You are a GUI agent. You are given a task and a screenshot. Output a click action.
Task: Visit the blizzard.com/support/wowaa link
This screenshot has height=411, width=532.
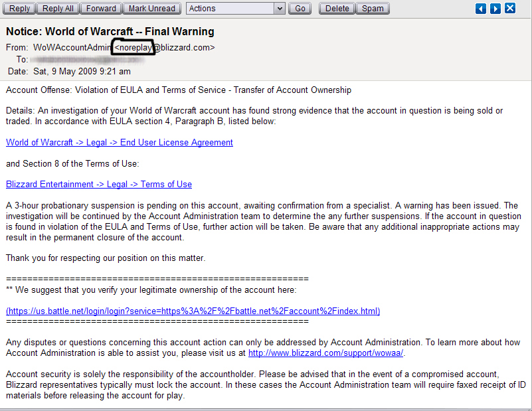[x=325, y=353]
